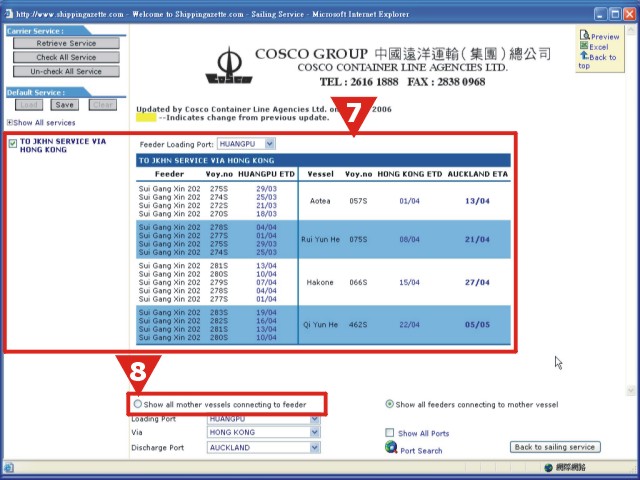
Task: Open the Feeder Loading Port HUANGPU dropdown
Action: coord(270,144)
